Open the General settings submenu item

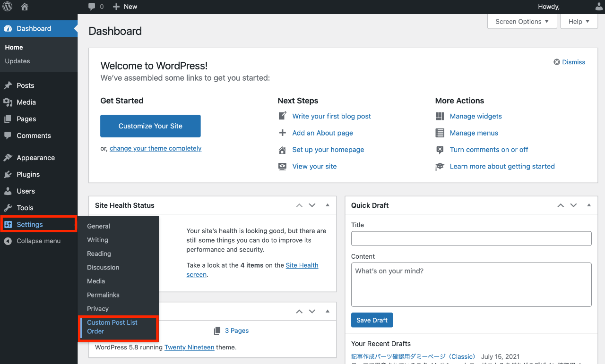[98, 226]
